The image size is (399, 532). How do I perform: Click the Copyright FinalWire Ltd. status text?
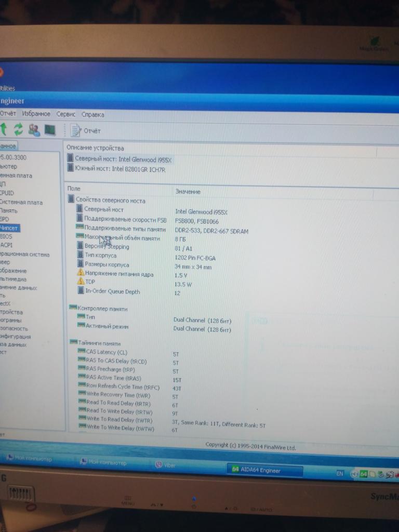pos(250,446)
